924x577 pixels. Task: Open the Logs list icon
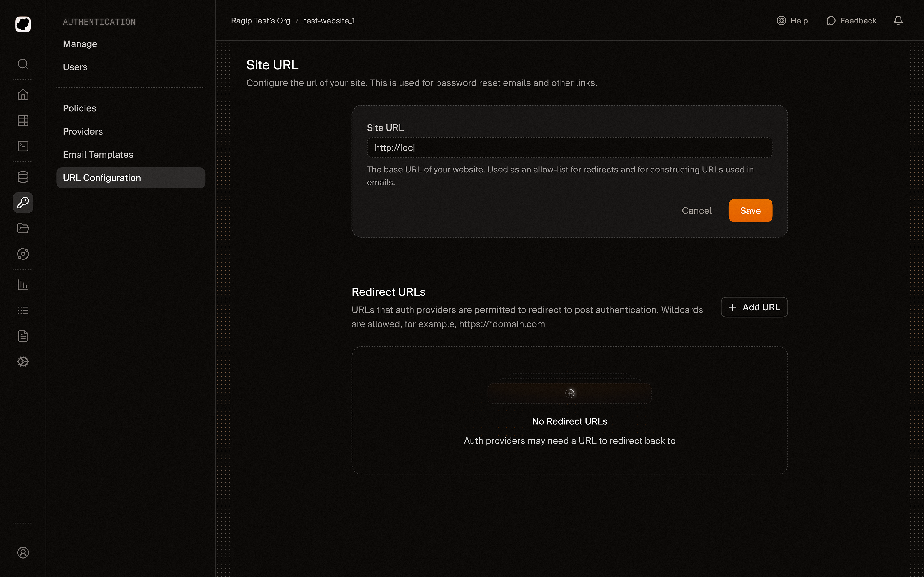[x=23, y=310]
